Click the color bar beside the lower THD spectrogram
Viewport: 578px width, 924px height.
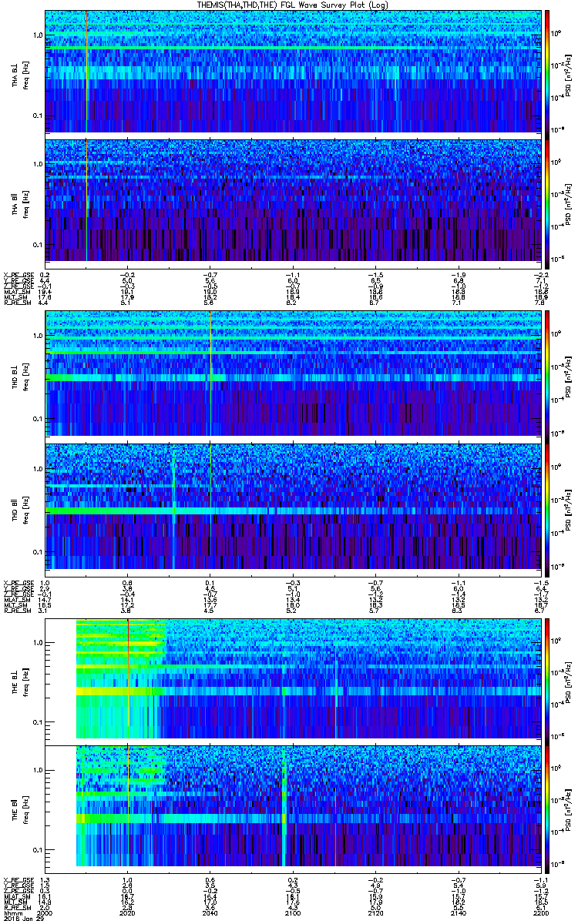pos(547,506)
